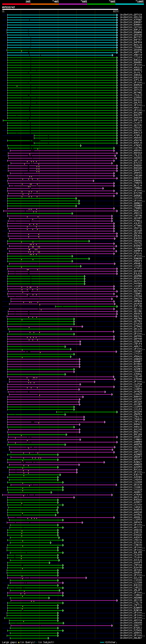Screen dimensions: 146x644
Task: Select hit label UniRef100_C4YCZ8
Action: 131,198
